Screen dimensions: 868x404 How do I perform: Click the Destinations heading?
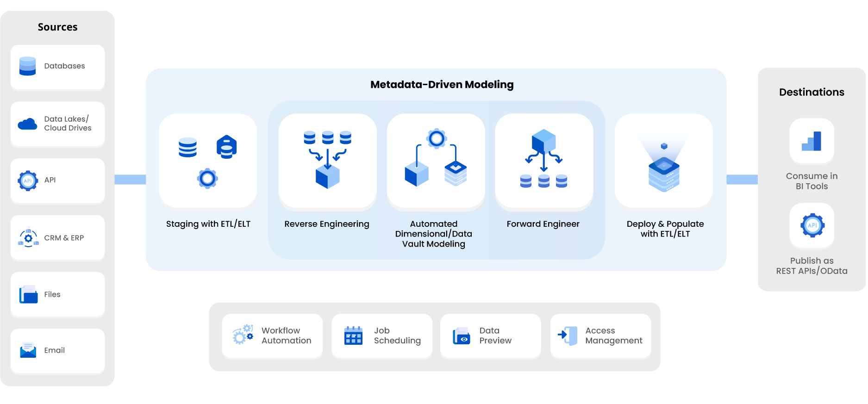click(x=812, y=92)
